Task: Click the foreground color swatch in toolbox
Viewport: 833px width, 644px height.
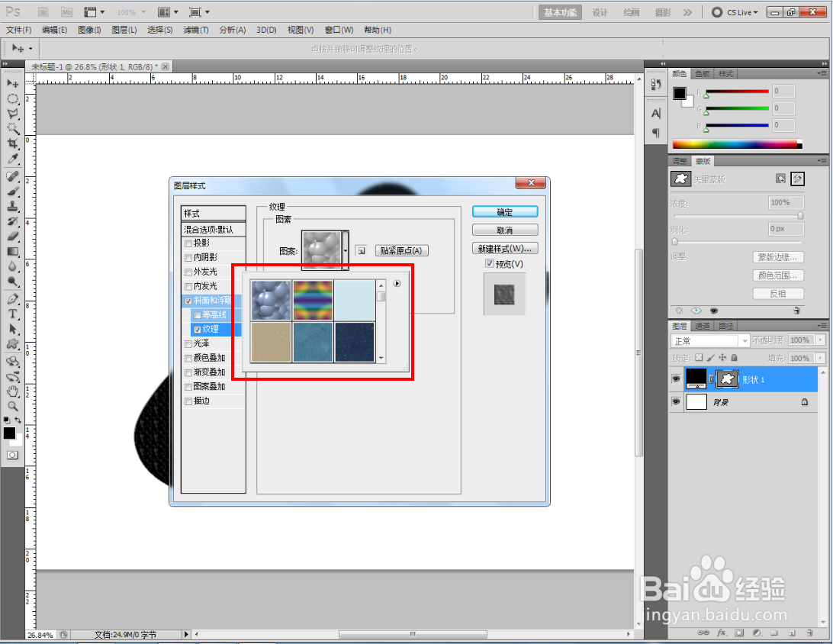Action: pyautogui.click(x=10, y=433)
